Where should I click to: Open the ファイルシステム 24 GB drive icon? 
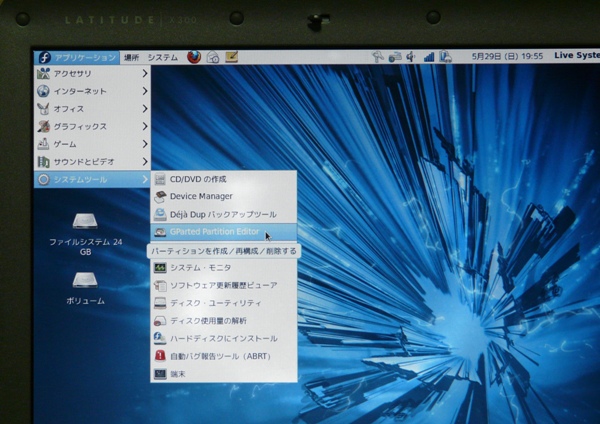pyautogui.click(x=84, y=221)
